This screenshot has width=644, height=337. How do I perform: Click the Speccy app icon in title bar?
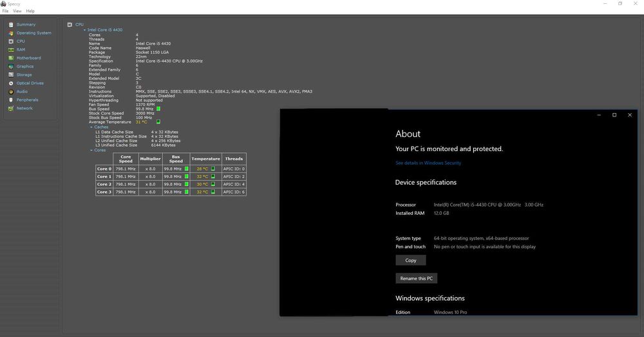(3, 4)
